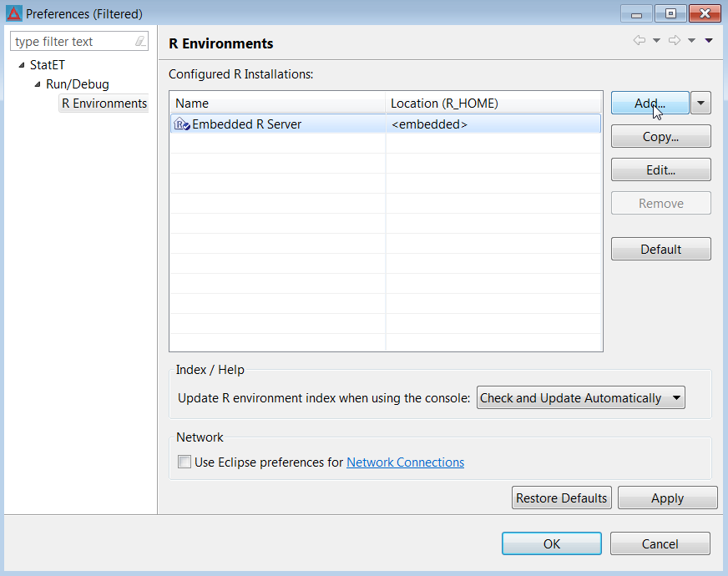Select R Environments in the tree

tap(104, 103)
